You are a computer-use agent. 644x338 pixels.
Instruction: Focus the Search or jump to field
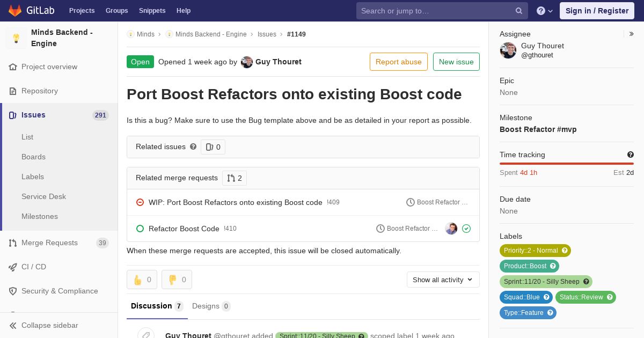pyautogui.click(x=442, y=11)
